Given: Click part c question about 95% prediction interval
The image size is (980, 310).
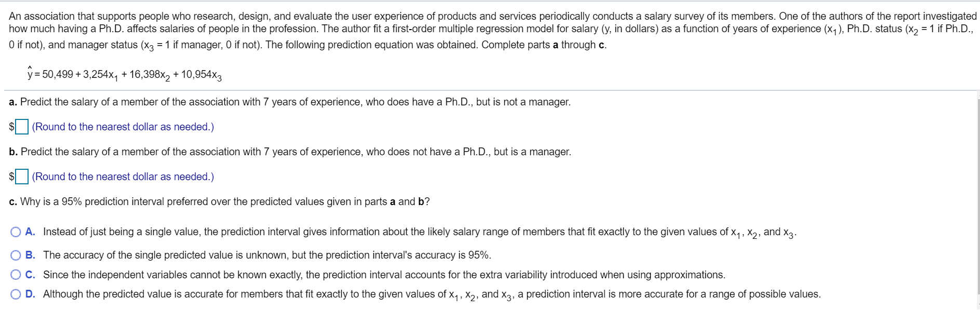Looking at the screenshot, I should point(219,201).
